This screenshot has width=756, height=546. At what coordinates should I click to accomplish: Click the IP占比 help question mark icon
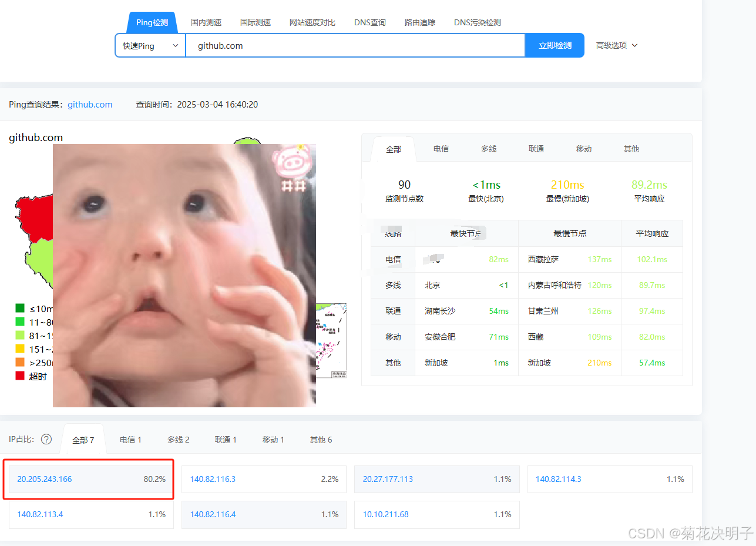(x=46, y=440)
